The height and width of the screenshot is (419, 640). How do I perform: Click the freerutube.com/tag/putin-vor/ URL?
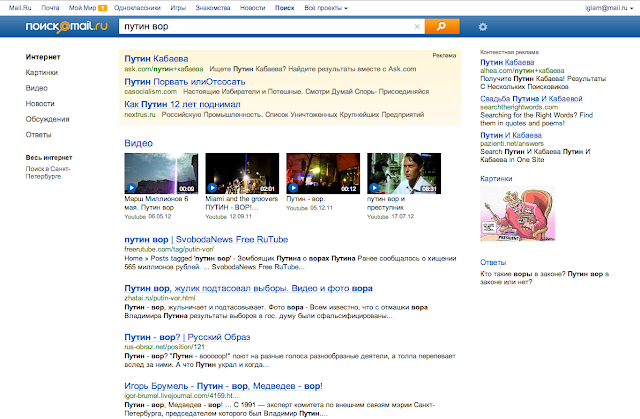tap(169, 249)
